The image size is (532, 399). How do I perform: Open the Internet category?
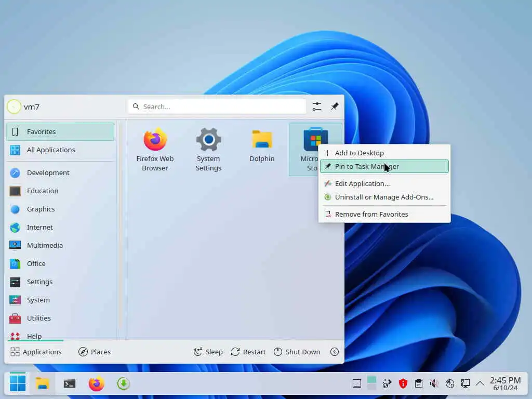pyautogui.click(x=60, y=228)
